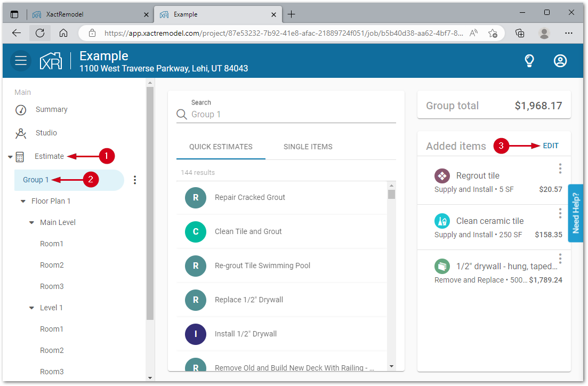Open Summary in the sidebar
Image resolution: width=588 pixels, height=386 pixels.
[51, 109]
